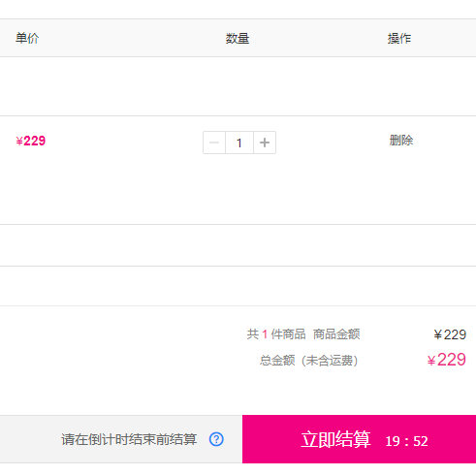The image size is (476, 476).
Task: Click the gray footer bar beside the help icon
Action: click(x=121, y=439)
